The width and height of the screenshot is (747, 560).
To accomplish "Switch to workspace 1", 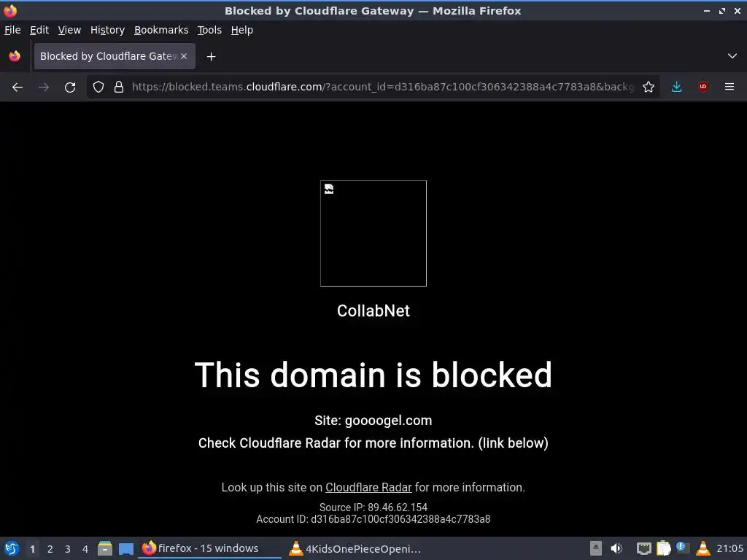I will pos(32,549).
